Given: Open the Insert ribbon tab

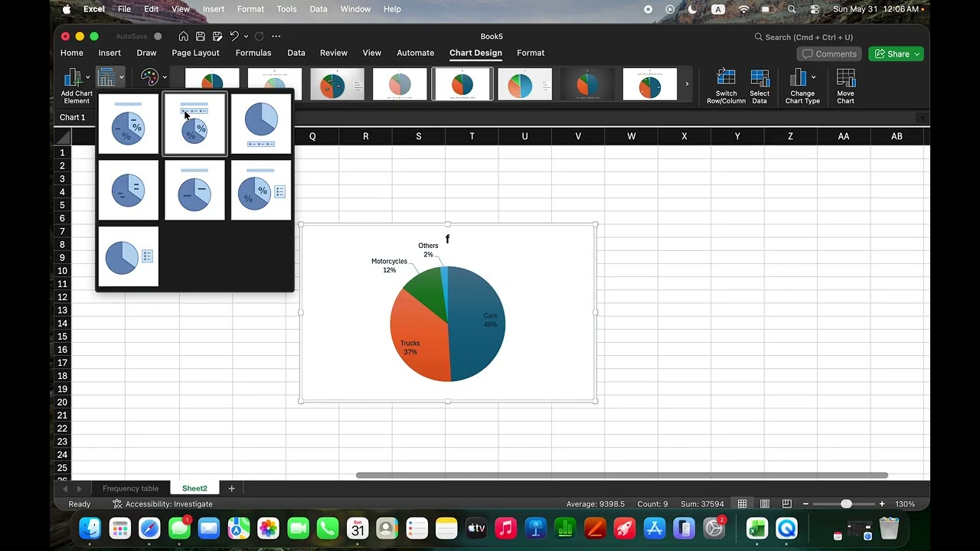Looking at the screenshot, I should click(109, 53).
